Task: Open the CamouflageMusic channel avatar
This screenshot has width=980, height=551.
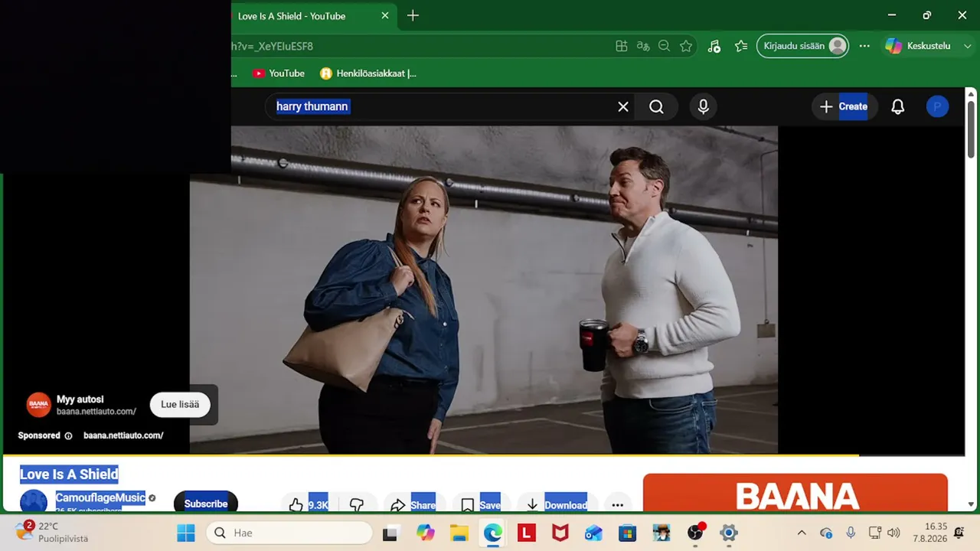Action: coord(34,501)
